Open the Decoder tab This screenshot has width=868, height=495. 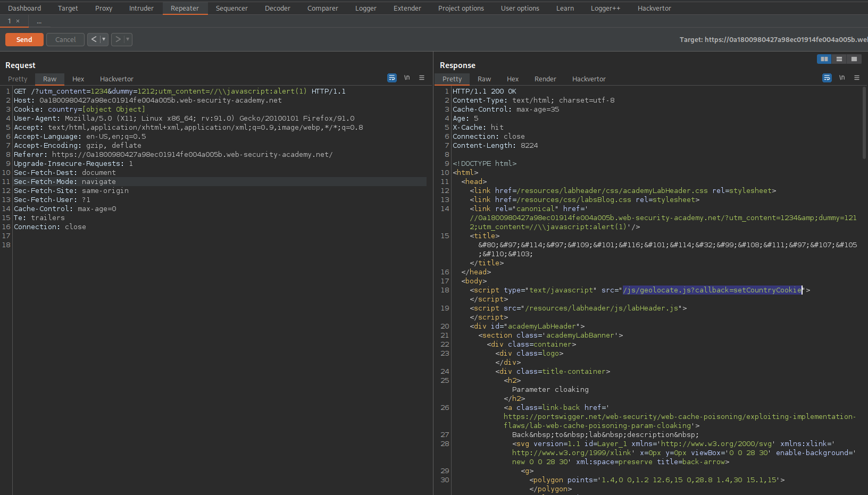(278, 8)
